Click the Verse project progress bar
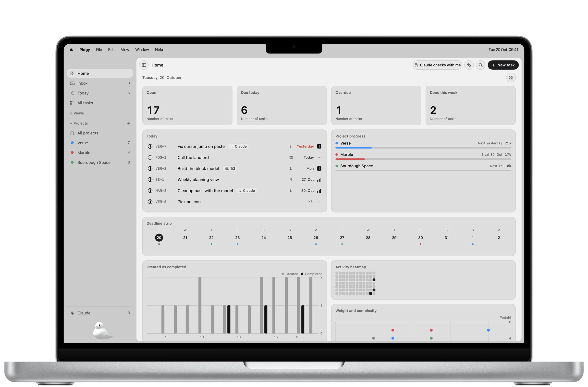The width and height of the screenshot is (588, 387). (423, 148)
